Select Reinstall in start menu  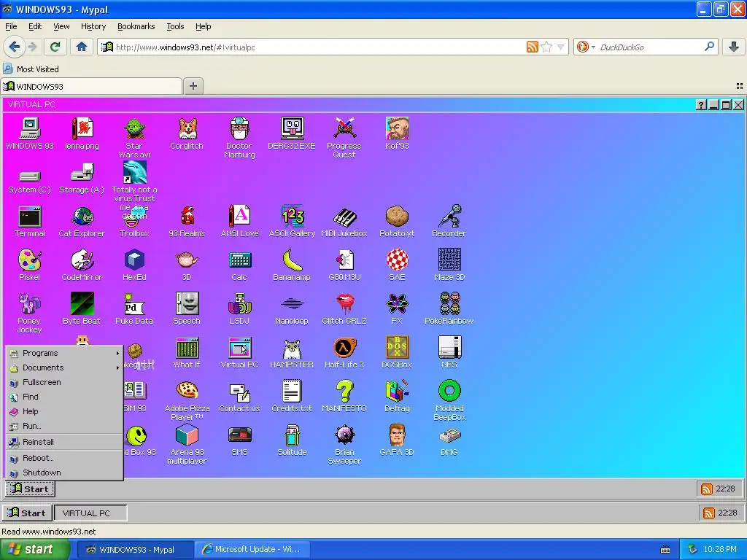[65, 442]
